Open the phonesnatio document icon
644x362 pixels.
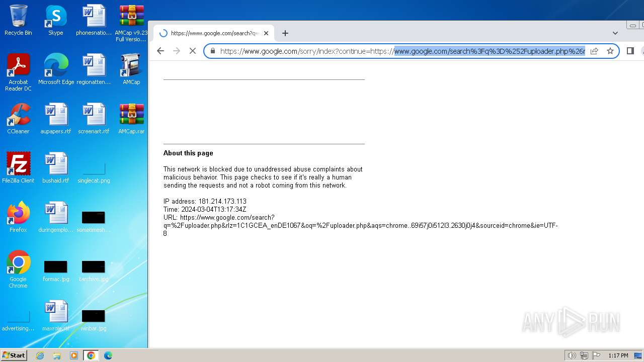[94, 20]
